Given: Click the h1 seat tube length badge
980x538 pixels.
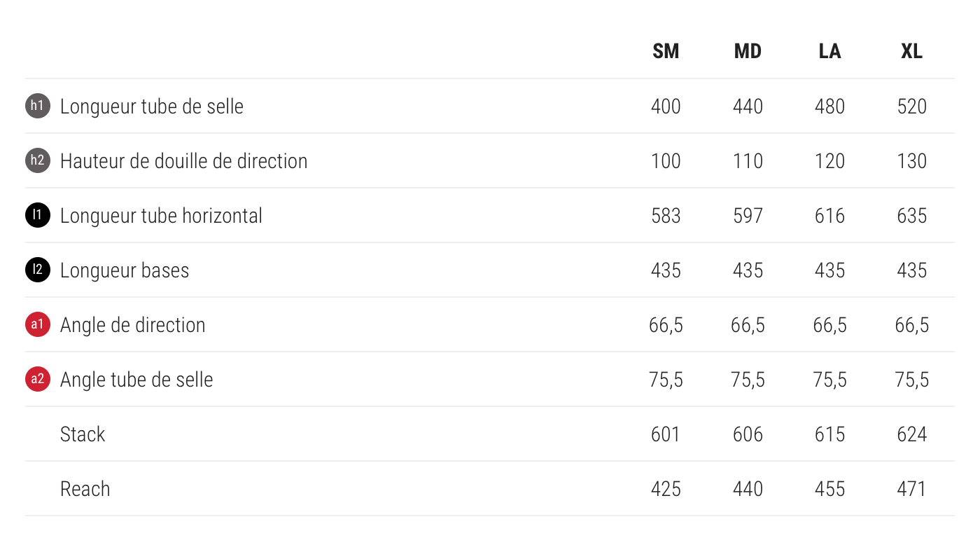Looking at the screenshot, I should click(x=38, y=106).
